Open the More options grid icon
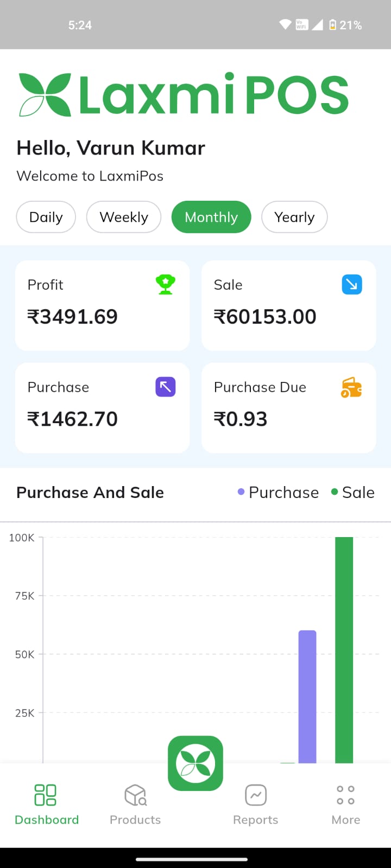391x868 pixels. coord(345,795)
